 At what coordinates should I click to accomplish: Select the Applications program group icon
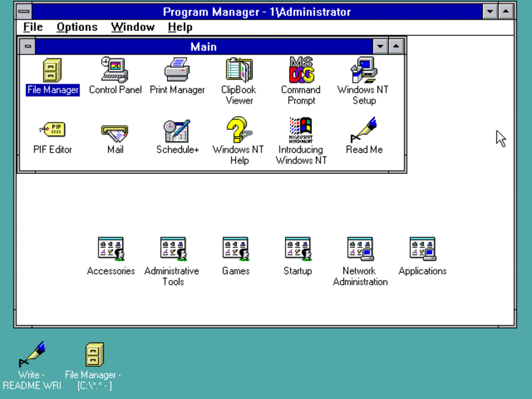click(x=423, y=249)
